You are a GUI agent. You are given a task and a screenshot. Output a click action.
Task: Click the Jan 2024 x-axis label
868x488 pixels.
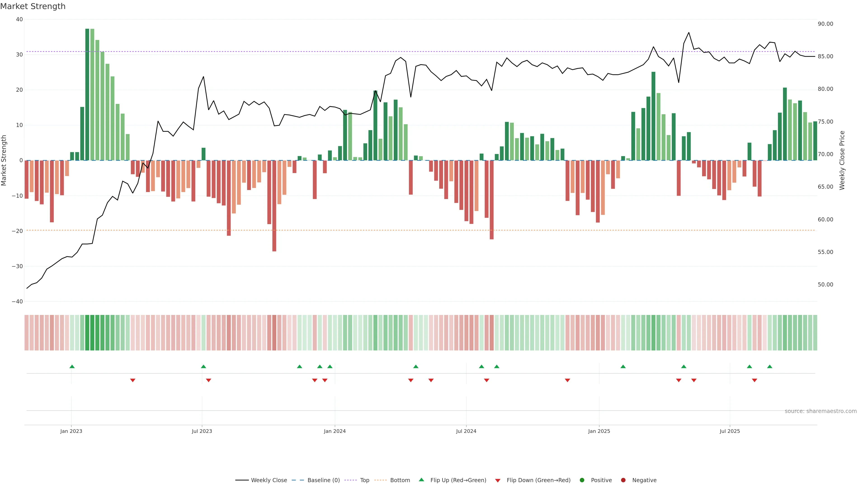tap(335, 431)
